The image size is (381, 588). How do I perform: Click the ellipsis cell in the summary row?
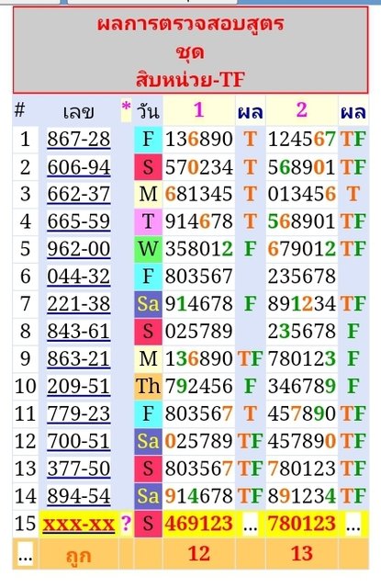point(25,555)
